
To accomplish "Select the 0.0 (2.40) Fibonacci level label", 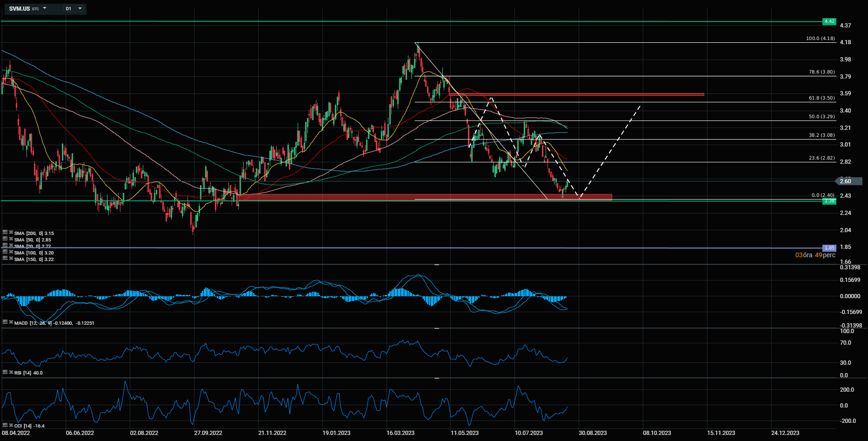I will coord(823,195).
